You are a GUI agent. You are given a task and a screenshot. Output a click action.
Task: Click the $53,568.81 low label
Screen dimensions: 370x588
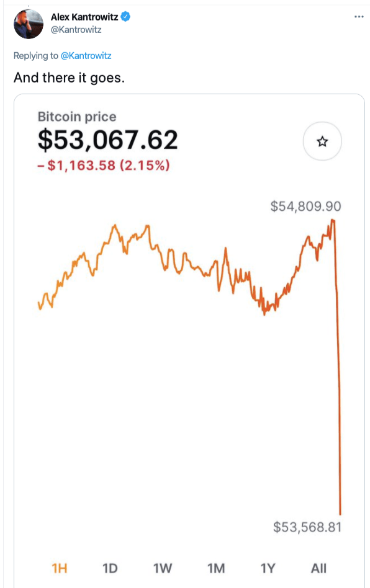[307, 527]
